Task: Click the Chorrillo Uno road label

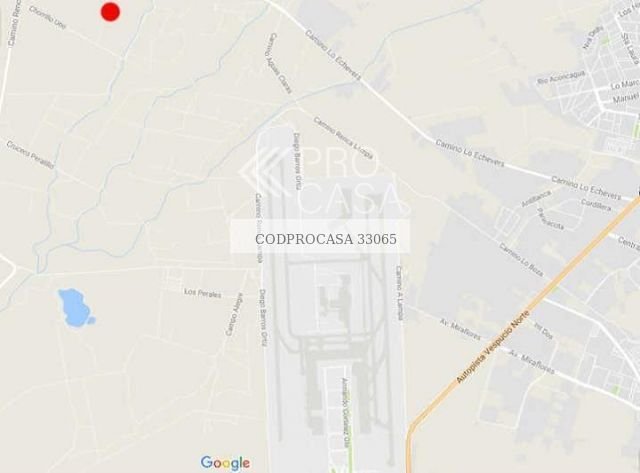Action: [48, 17]
